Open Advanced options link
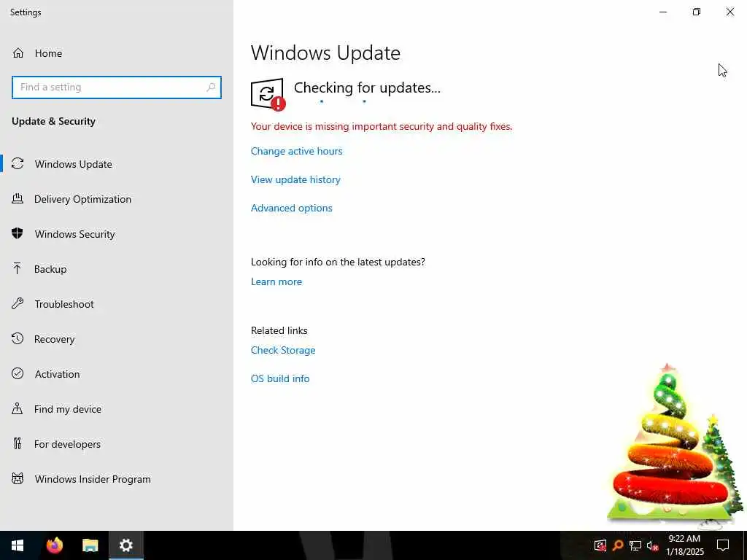 pyautogui.click(x=292, y=208)
